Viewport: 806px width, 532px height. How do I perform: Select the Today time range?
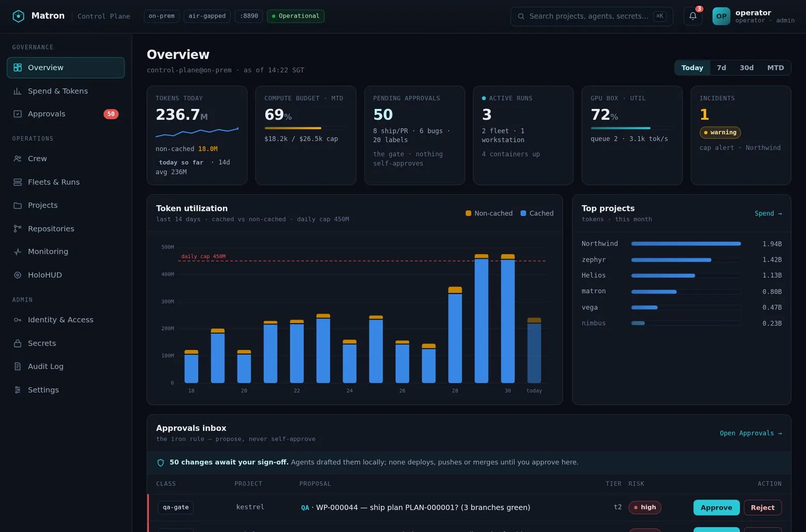coord(692,68)
